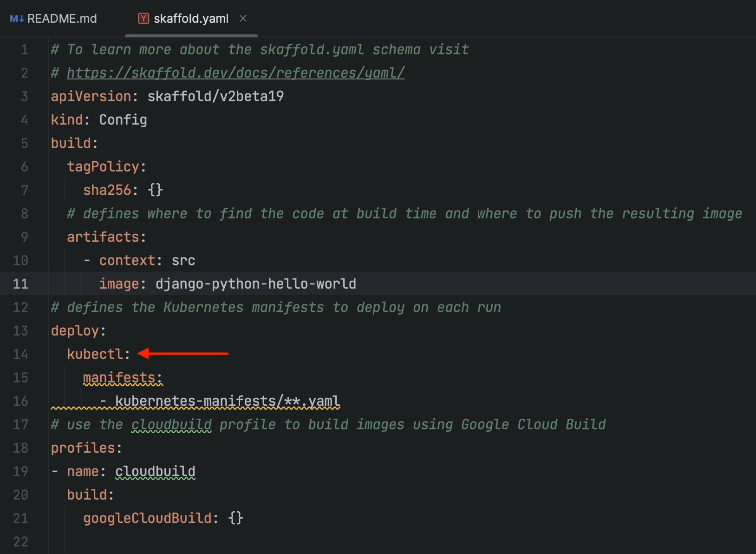Click the YAML file icon on skaffold.yaml tab
This screenshot has height=554, width=756.
pyautogui.click(x=143, y=19)
